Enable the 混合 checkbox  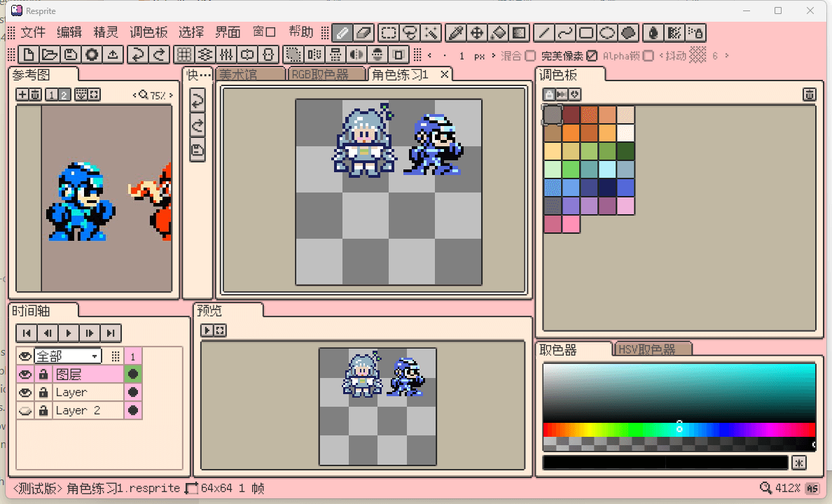530,56
